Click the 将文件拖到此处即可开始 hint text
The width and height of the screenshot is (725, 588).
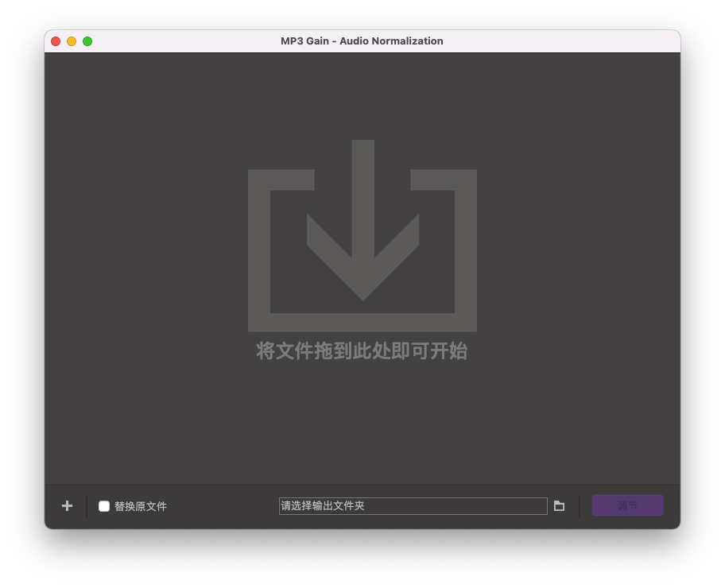pos(362,351)
